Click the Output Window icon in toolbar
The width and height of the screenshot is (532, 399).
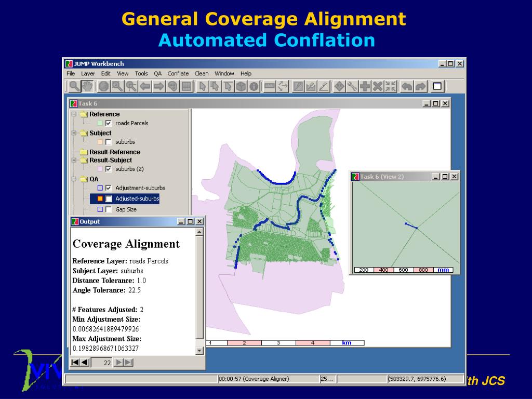(437, 86)
